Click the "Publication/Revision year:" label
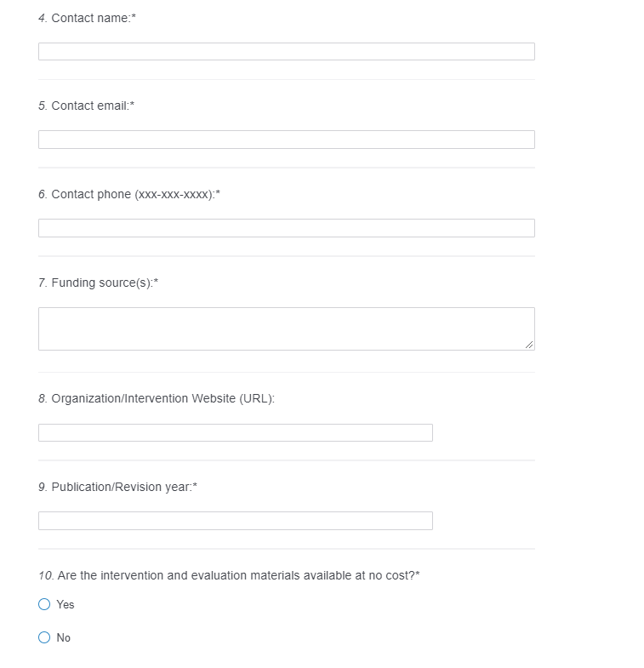The height and width of the screenshot is (668, 644). coord(123,487)
